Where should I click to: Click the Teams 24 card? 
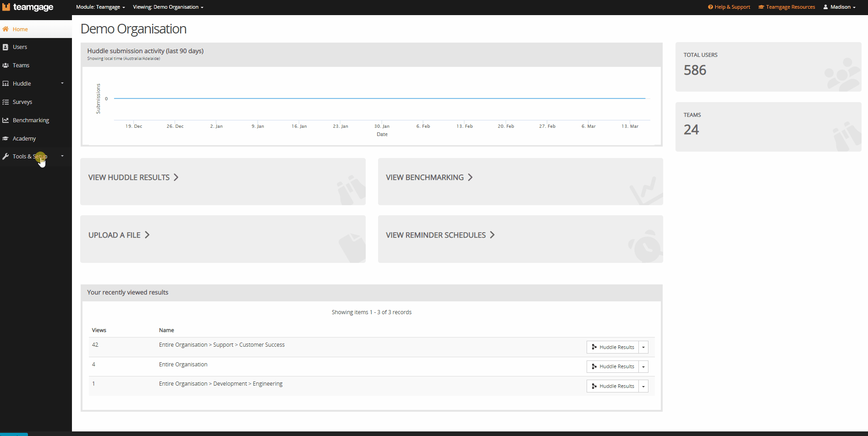[x=768, y=127]
